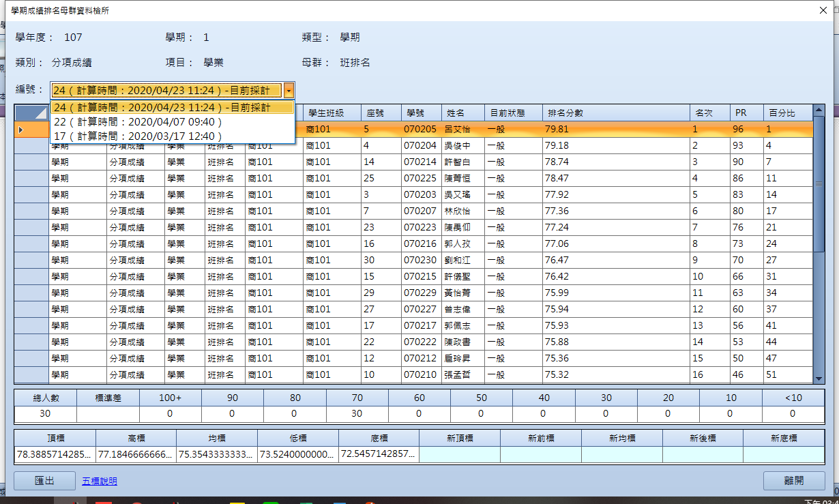The image size is (839, 504).
Task: Click the 100+ distribution header cell
Action: point(170,398)
